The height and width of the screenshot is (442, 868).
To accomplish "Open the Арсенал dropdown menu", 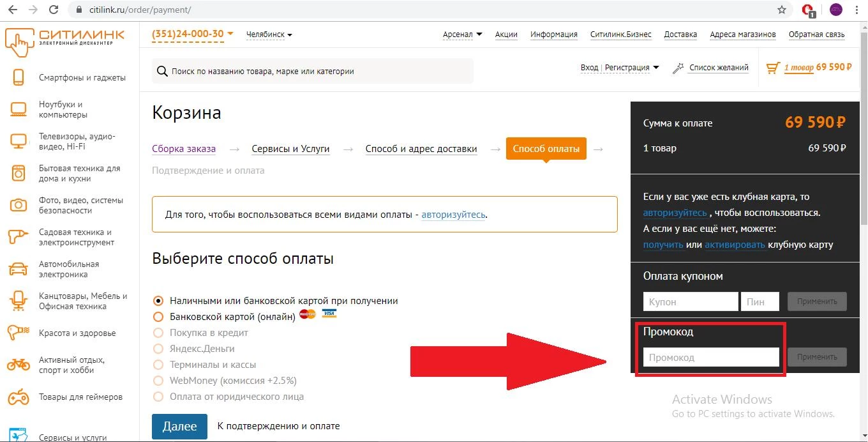I will [461, 36].
